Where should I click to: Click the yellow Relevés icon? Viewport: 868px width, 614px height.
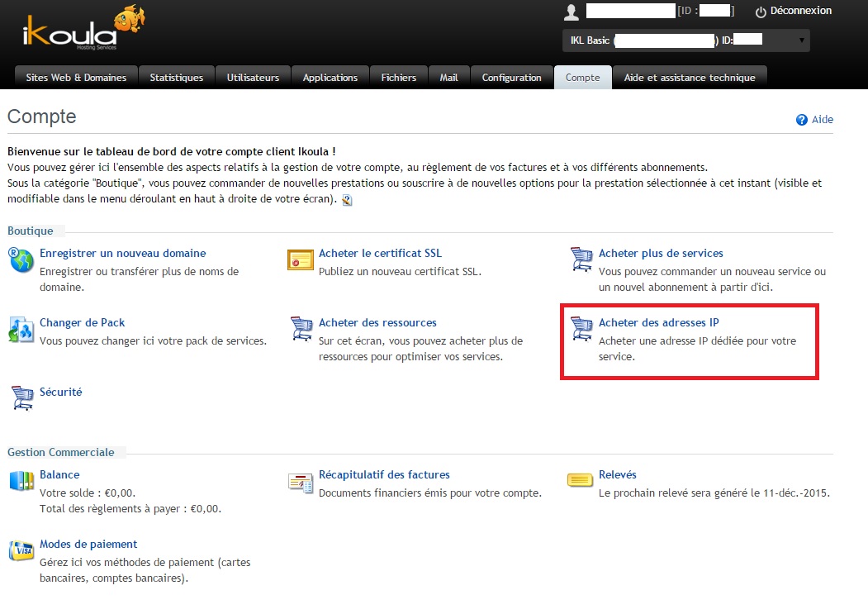pyautogui.click(x=581, y=479)
